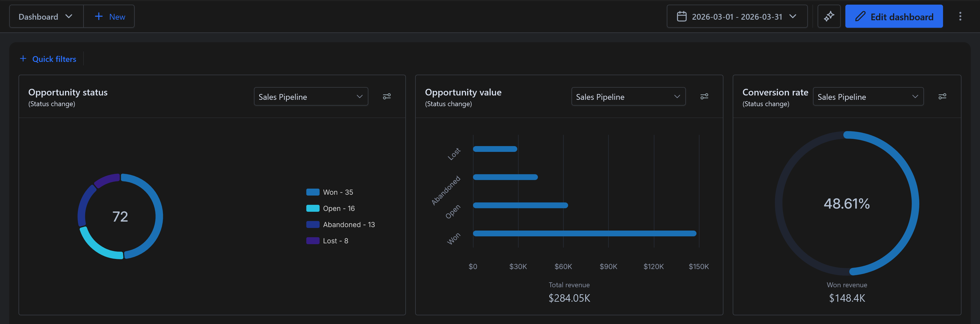
Task: Click the Abandoned legend color swatch
Action: coord(313,224)
